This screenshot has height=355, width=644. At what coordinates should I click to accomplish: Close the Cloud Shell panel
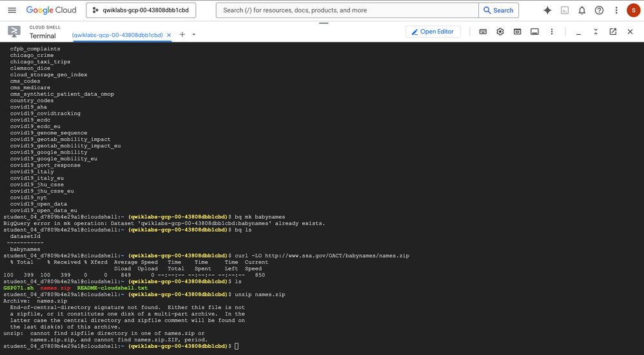630,32
